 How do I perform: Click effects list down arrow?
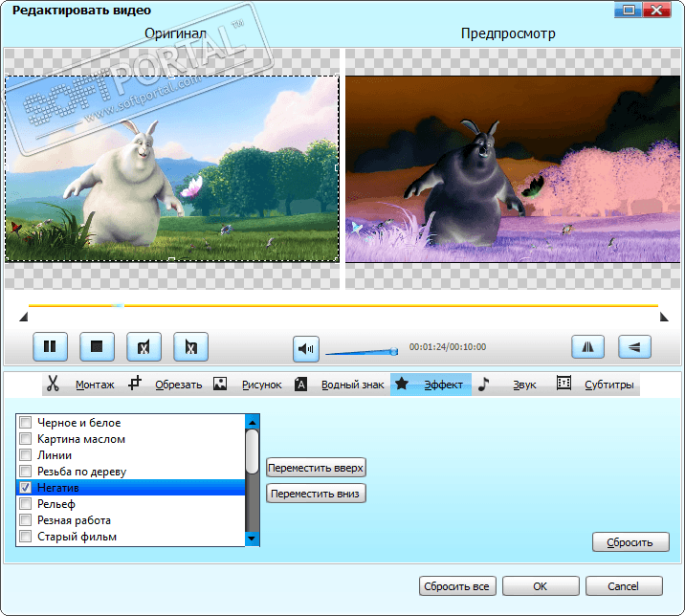pyautogui.click(x=252, y=539)
